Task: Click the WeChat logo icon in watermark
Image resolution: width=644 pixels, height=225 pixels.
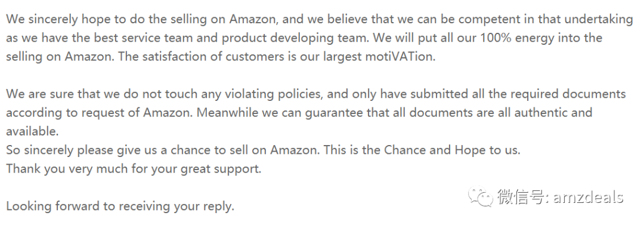Action: tap(479, 197)
